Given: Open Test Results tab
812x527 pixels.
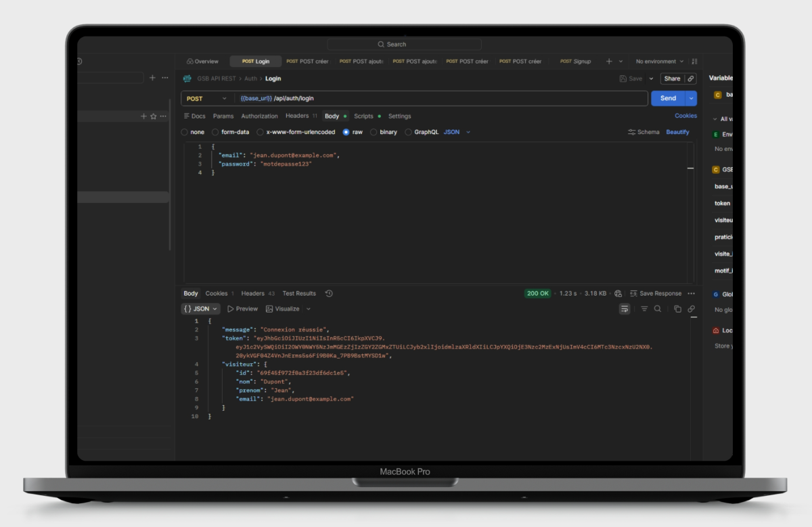Looking at the screenshot, I should click(299, 294).
